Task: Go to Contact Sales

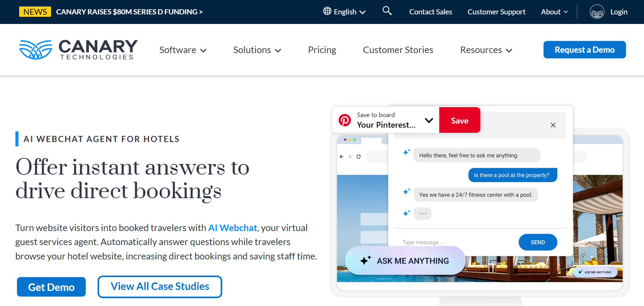Action: [x=431, y=12]
